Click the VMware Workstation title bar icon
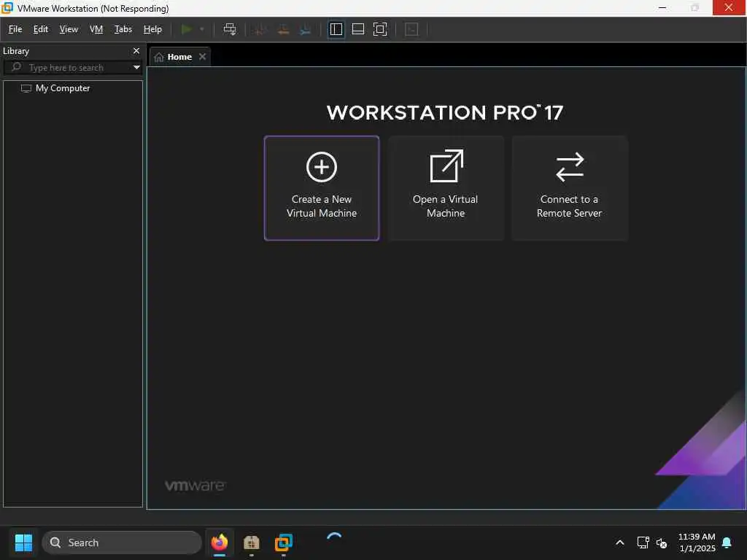This screenshot has width=747, height=560. pos(7,7)
